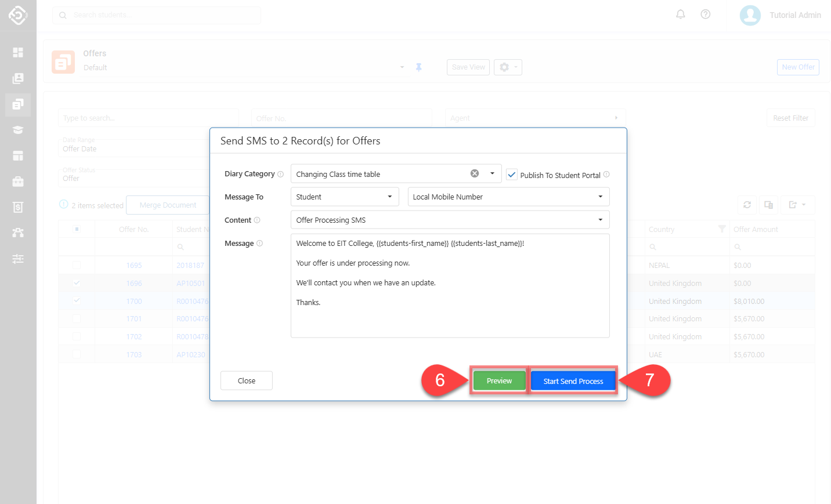Uncheck Publish To Student Portal checkbox
Viewport: 831px width, 504px height.
[x=512, y=175]
